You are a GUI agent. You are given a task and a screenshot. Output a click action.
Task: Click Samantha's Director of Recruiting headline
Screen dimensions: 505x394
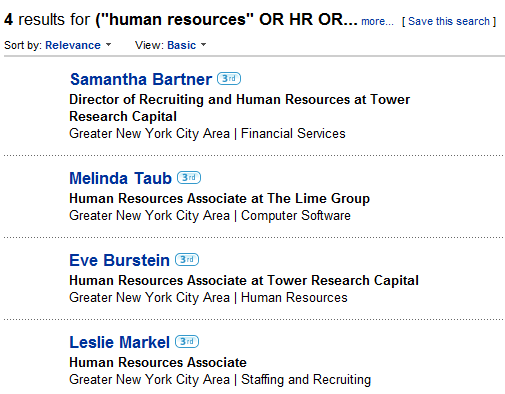tap(239, 108)
